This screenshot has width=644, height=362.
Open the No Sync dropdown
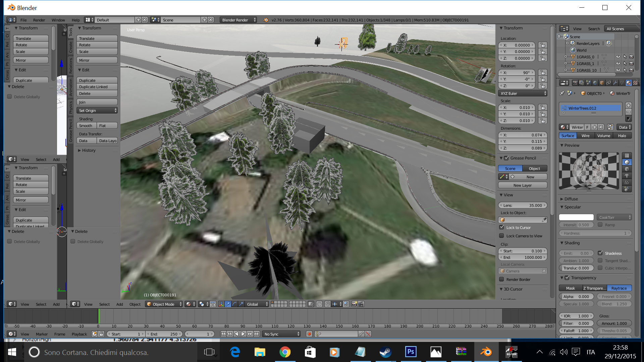tap(281, 334)
